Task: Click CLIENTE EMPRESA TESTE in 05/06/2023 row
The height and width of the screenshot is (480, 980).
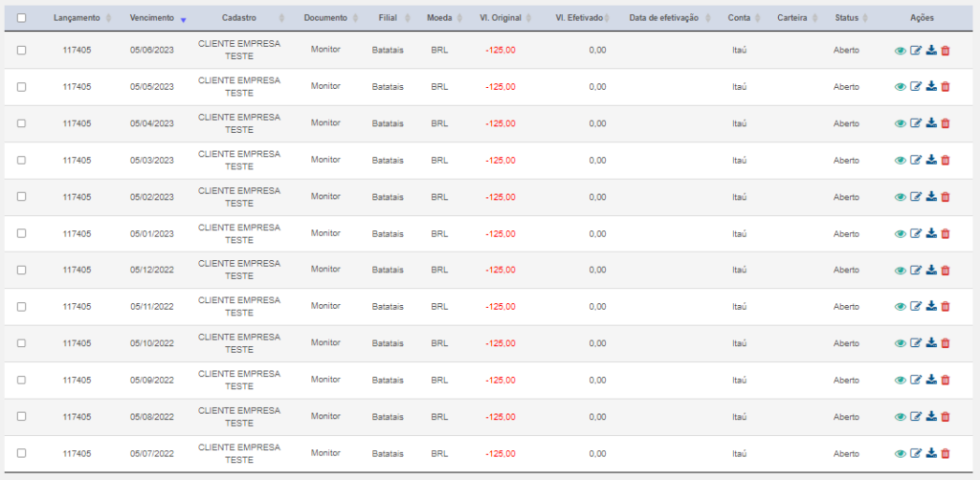Action: coord(239,50)
